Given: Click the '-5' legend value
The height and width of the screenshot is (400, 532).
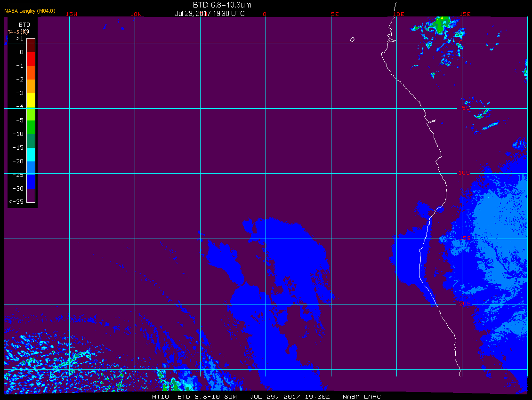Looking at the screenshot, I should [20, 120].
